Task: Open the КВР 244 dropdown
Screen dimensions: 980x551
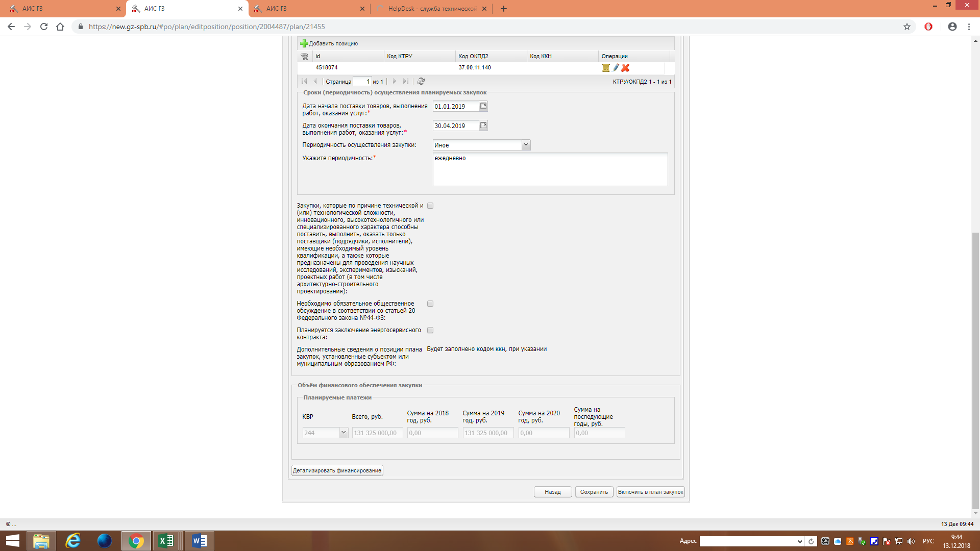Action: tap(344, 433)
